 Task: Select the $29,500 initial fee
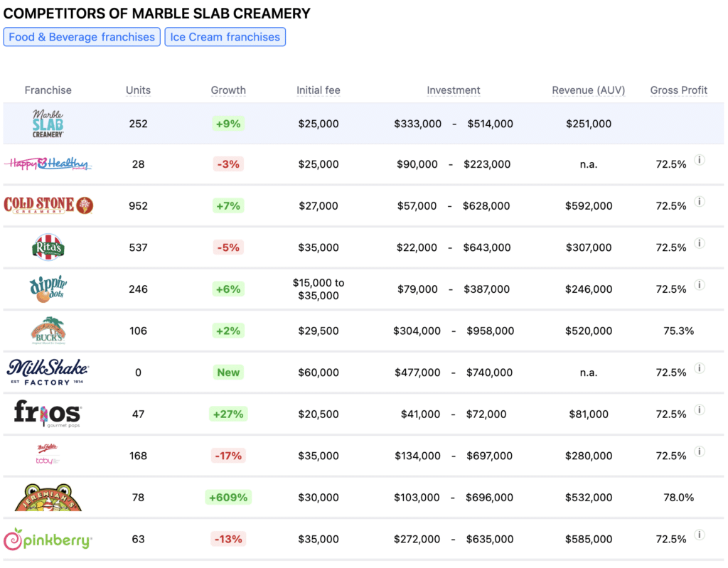pyautogui.click(x=318, y=331)
